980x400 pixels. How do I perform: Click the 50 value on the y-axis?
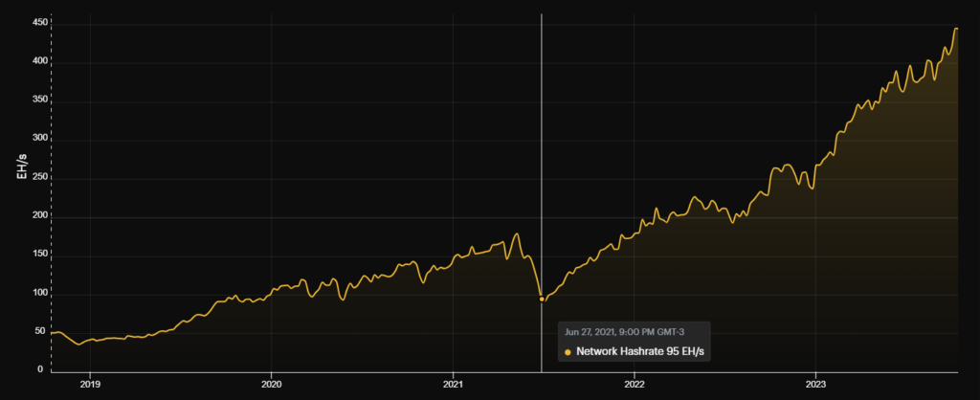click(38, 331)
